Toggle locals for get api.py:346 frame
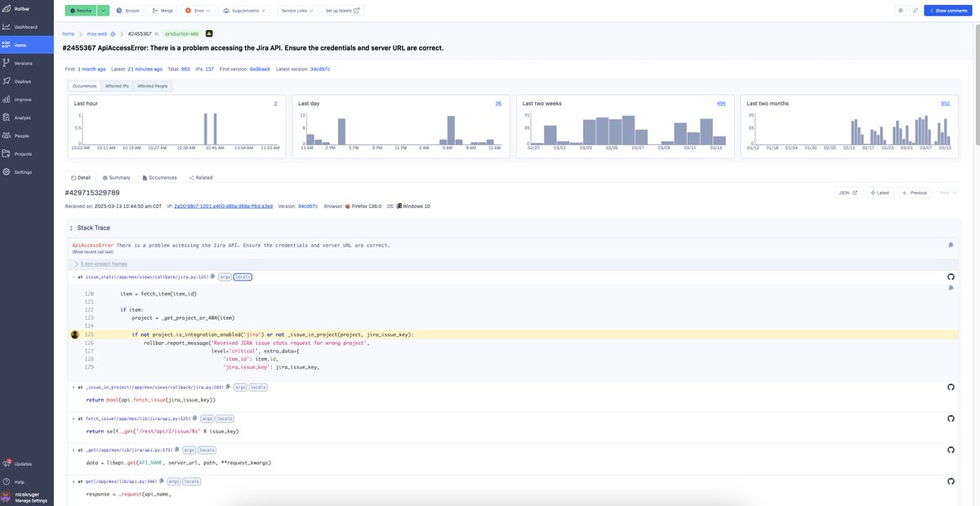 pos(192,482)
